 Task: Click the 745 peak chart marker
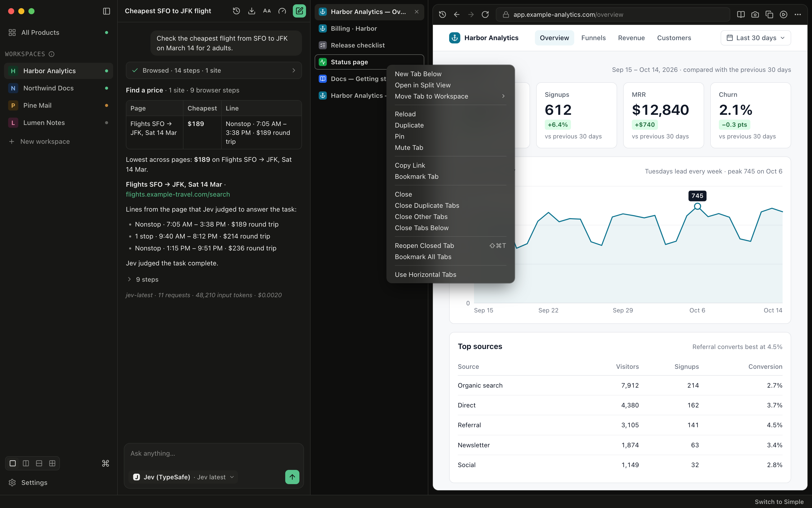coord(697,206)
